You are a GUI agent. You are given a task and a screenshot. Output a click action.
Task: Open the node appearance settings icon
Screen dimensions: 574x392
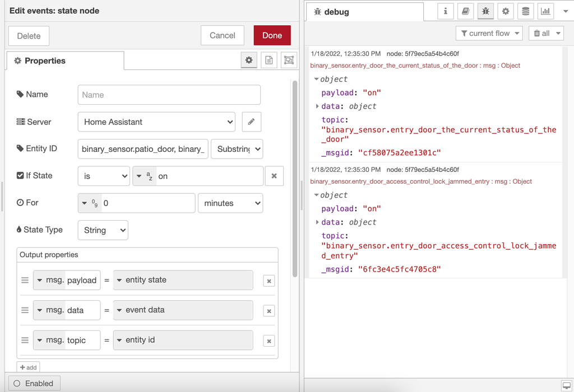coord(288,60)
